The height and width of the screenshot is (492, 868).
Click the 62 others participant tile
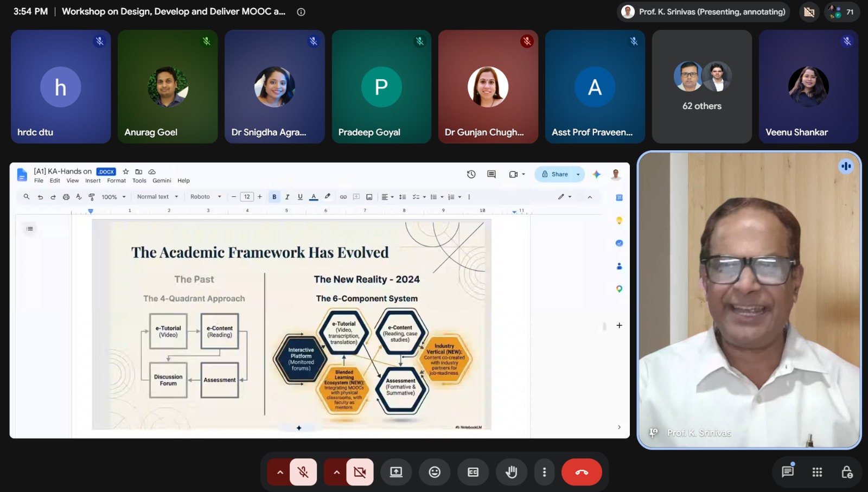pyautogui.click(x=702, y=87)
